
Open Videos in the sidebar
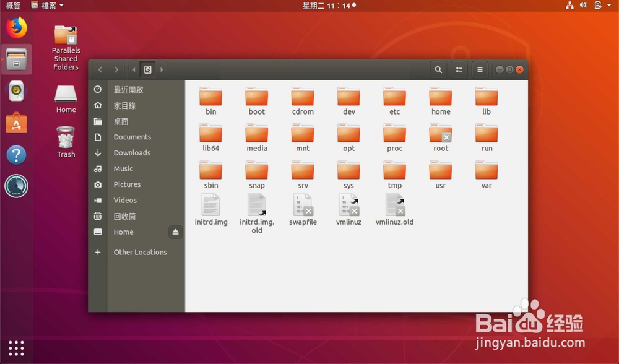click(137, 200)
